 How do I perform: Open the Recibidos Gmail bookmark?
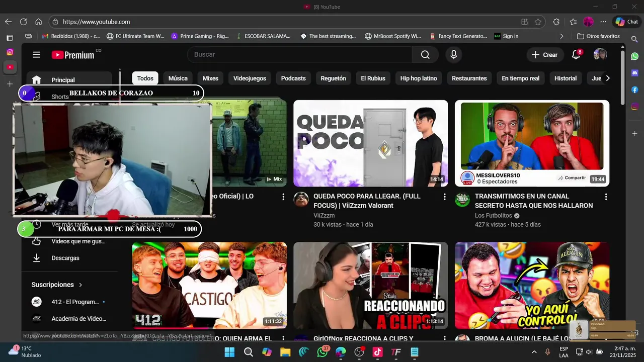(71, 36)
